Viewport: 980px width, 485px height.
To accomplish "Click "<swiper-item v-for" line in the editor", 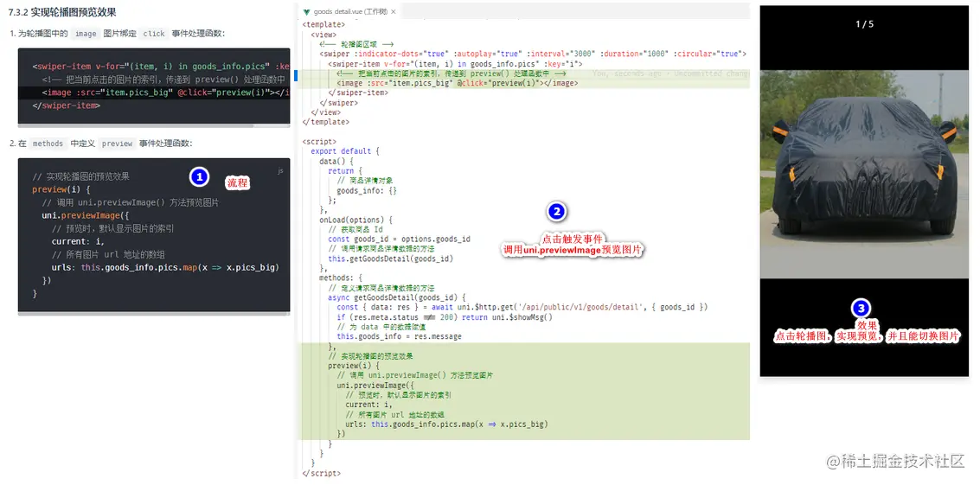I will pos(455,64).
